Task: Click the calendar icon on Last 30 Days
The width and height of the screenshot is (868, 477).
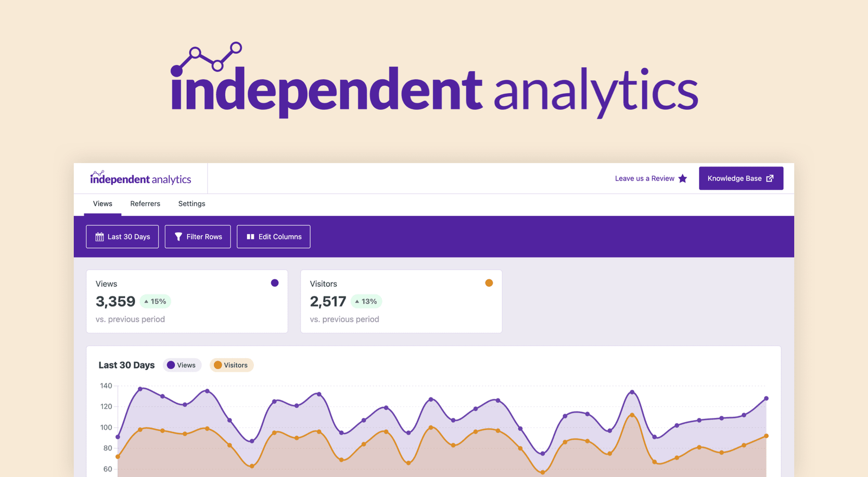Action: pos(99,237)
